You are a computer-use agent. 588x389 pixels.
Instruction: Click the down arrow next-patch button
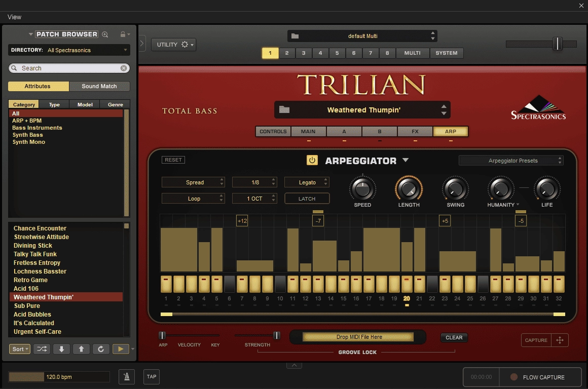pos(61,349)
